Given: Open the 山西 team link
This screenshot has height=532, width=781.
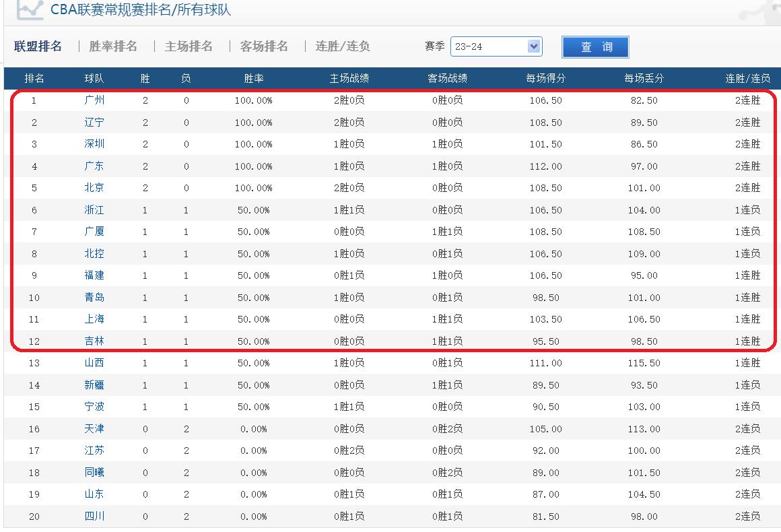Looking at the screenshot, I should point(94,363).
